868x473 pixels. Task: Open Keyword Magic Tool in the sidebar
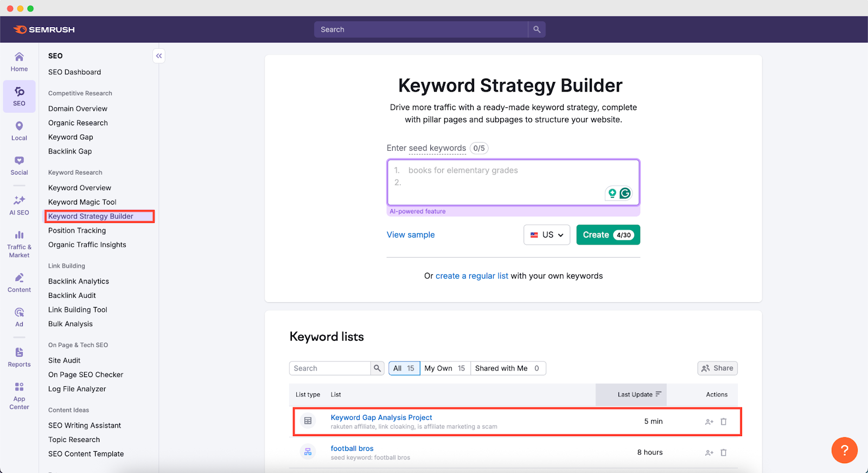(x=82, y=202)
